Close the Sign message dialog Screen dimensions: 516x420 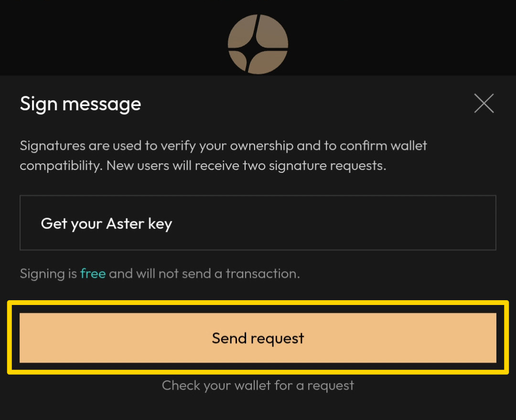[x=484, y=103]
